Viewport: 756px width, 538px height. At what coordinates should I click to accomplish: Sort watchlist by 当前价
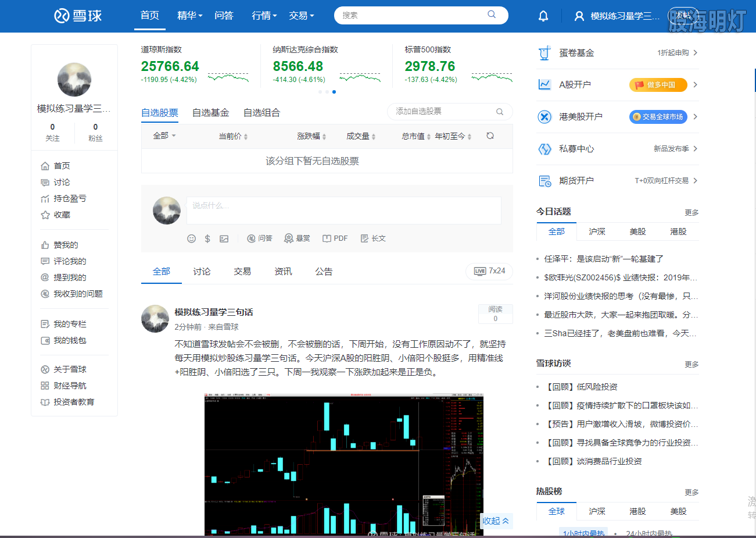233,136
